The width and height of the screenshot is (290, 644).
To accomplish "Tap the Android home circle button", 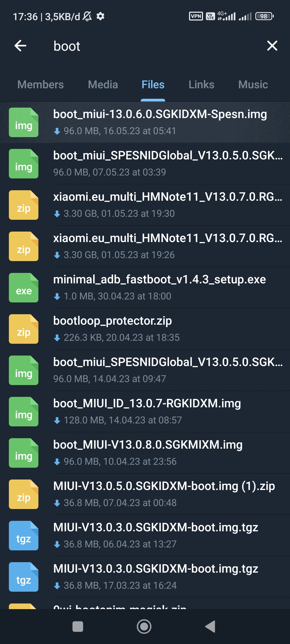I will (144, 627).
